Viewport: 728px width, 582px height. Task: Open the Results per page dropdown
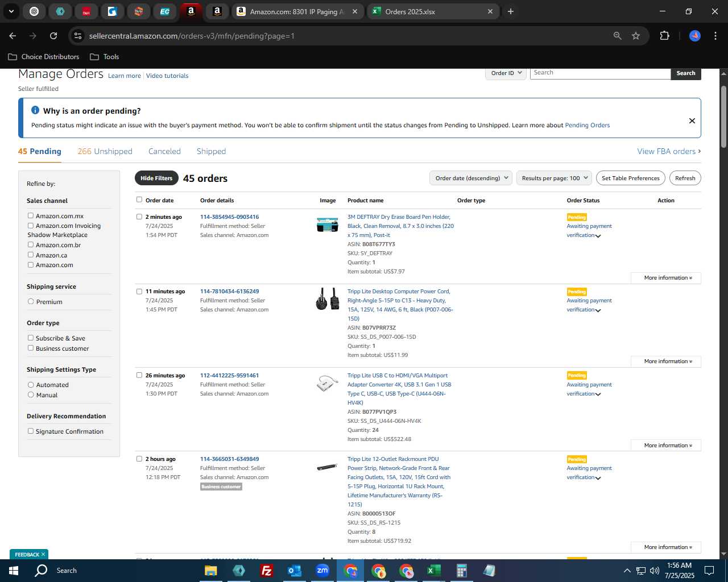tap(554, 178)
